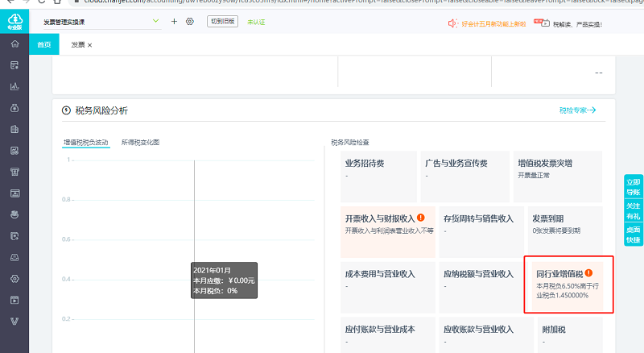This screenshot has width=644, height=353.
Task: Open the 应付账款与营业成本 risk card
Action: coord(388,335)
